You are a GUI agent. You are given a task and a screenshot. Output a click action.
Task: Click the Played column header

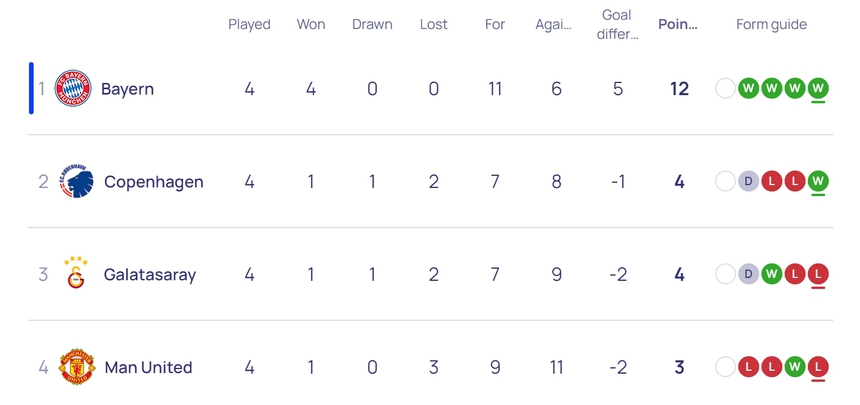[x=249, y=24]
